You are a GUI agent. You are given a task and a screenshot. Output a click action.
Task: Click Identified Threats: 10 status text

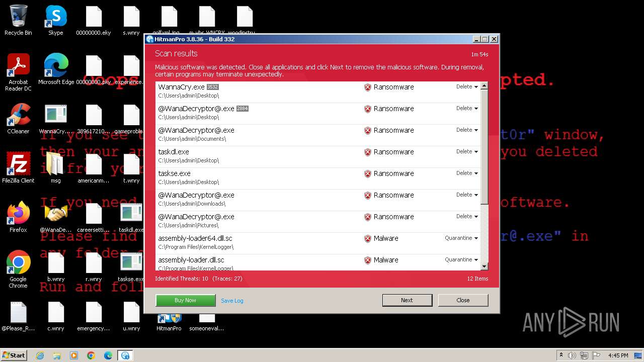pos(182,279)
